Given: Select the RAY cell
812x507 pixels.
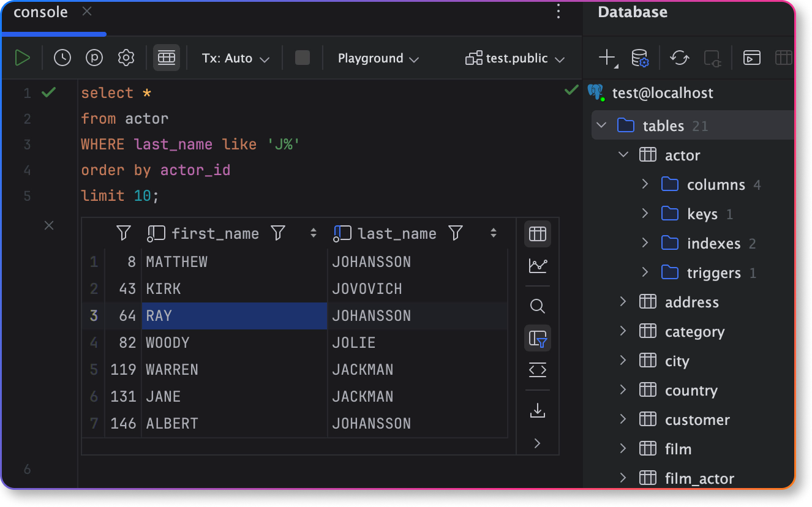Looking at the screenshot, I should (235, 316).
